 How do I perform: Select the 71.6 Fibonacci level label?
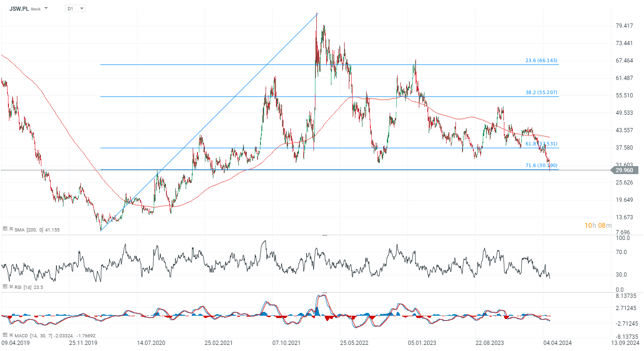coord(542,166)
